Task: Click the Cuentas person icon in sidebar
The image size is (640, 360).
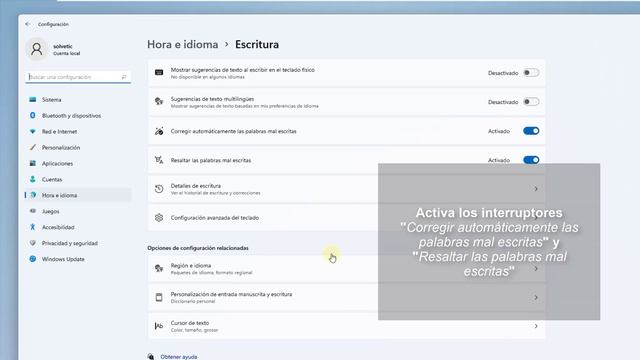Action: pyautogui.click(x=33, y=179)
